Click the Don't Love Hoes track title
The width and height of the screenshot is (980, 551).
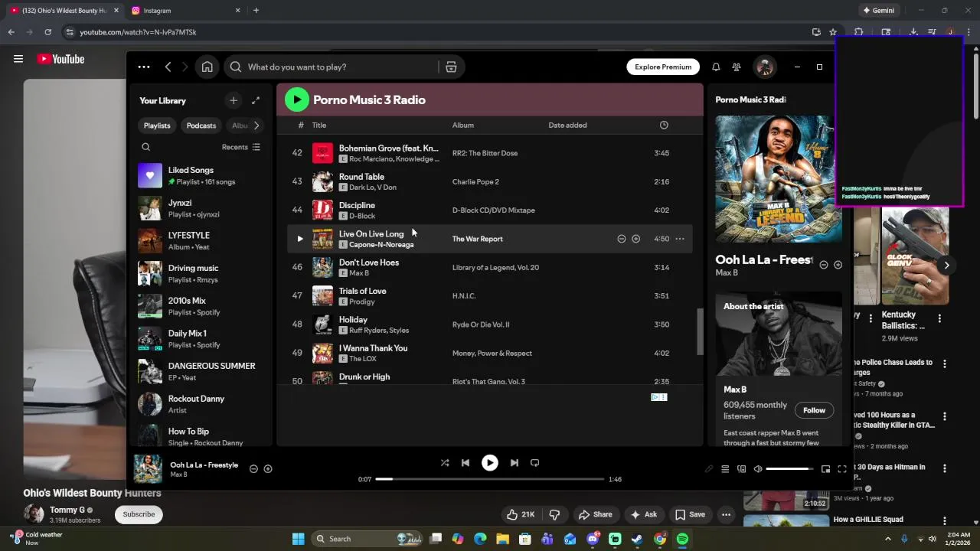click(x=369, y=262)
